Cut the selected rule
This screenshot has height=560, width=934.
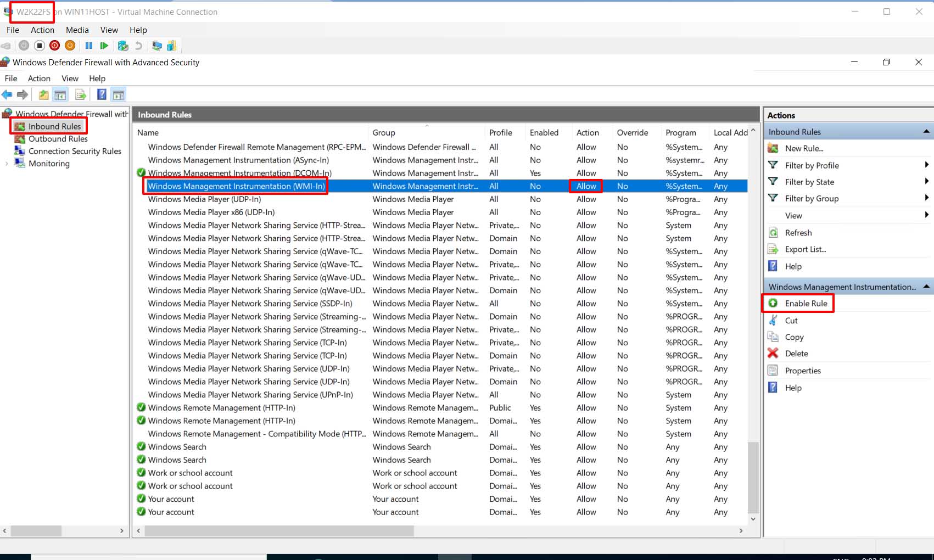click(x=791, y=321)
